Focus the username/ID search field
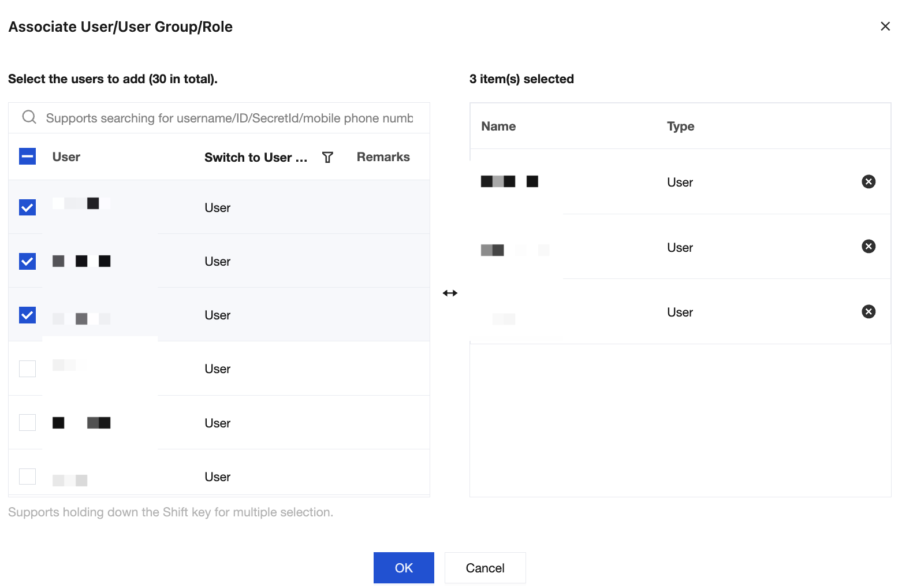The width and height of the screenshot is (902, 588). (x=229, y=118)
